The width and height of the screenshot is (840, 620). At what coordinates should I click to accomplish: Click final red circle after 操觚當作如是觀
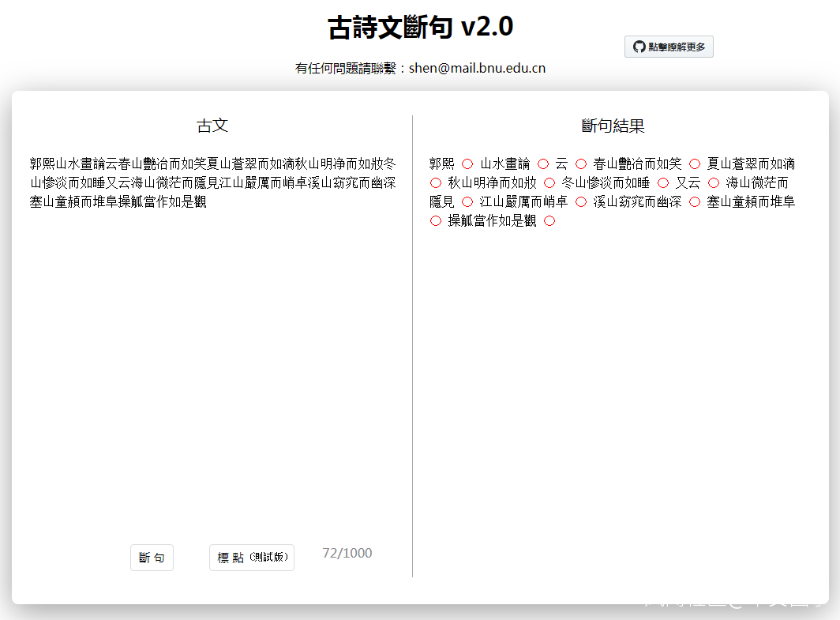[549, 221]
